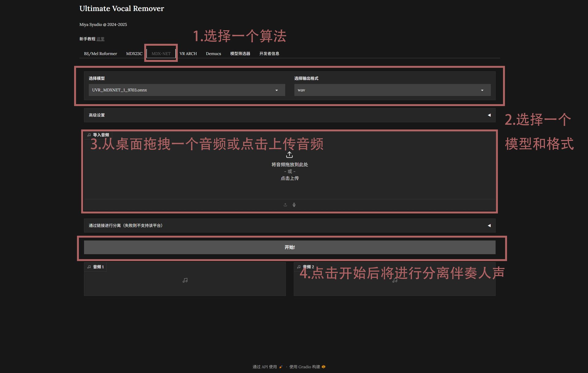Open the 模型筛选器 tab

(x=240, y=54)
